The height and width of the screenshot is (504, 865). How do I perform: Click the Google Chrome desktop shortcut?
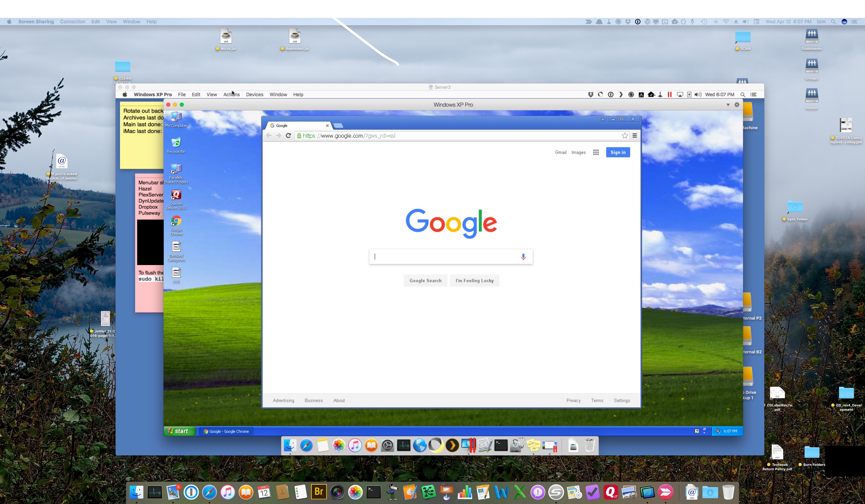[176, 225]
